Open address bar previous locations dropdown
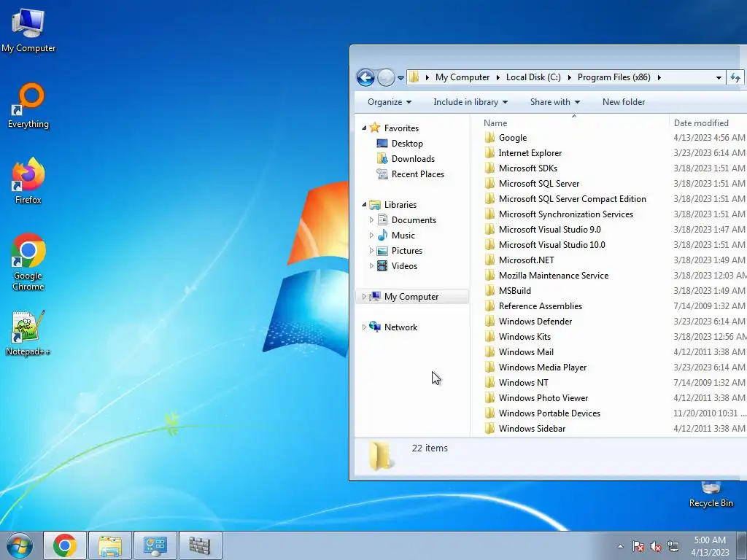The height and width of the screenshot is (560, 747). coord(719,77)
